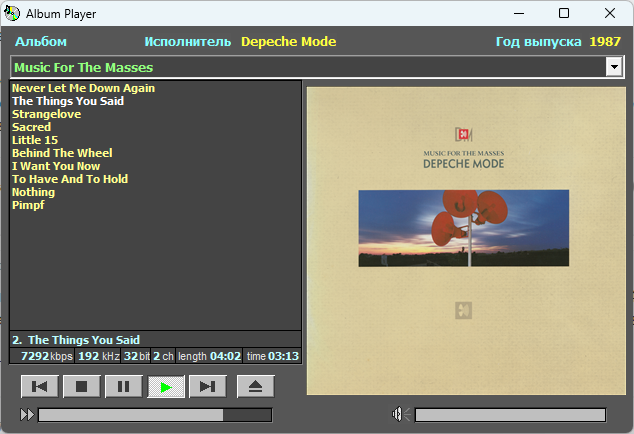Minimize the Album Player window
This screenshot has width=634, height=434.
pos(519,13)
